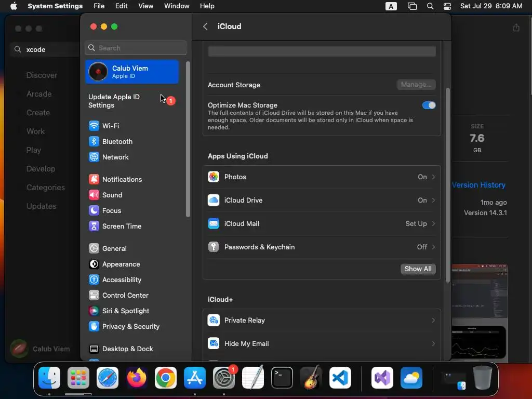Open Visual Studio Code from the Dock
This screenshot has width=532, height=399.
point(340,378)
